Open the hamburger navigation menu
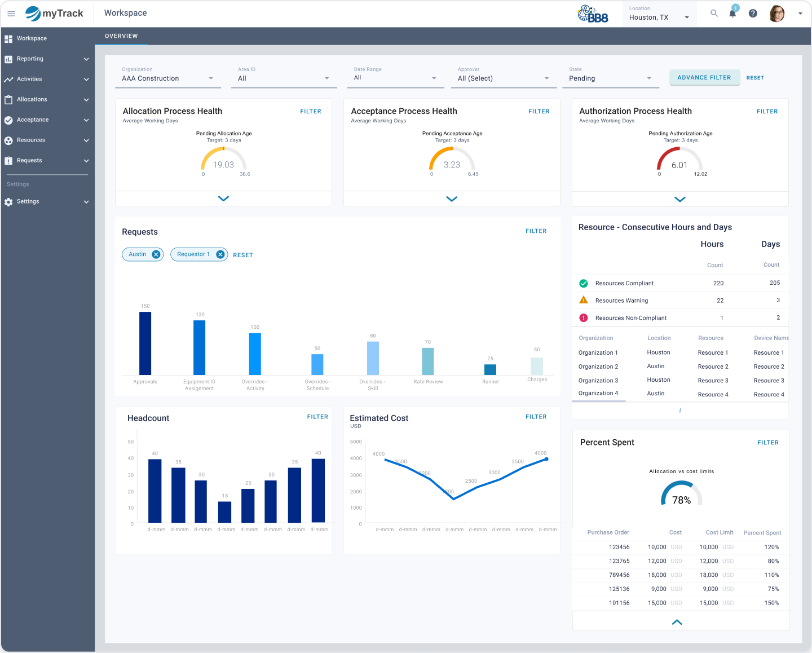This screenshot has height=653, width=812. 11,14
